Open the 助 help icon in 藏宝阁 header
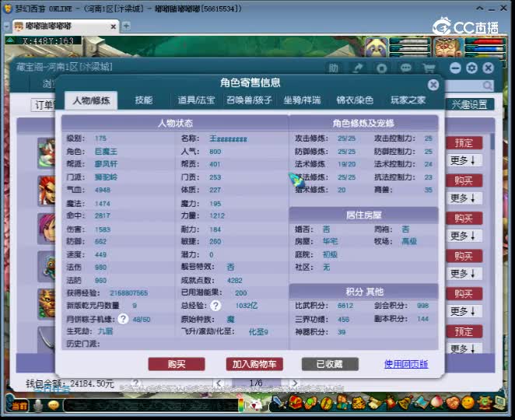The height and width of the screenshot is (420, 515). (x=334, y=68)
